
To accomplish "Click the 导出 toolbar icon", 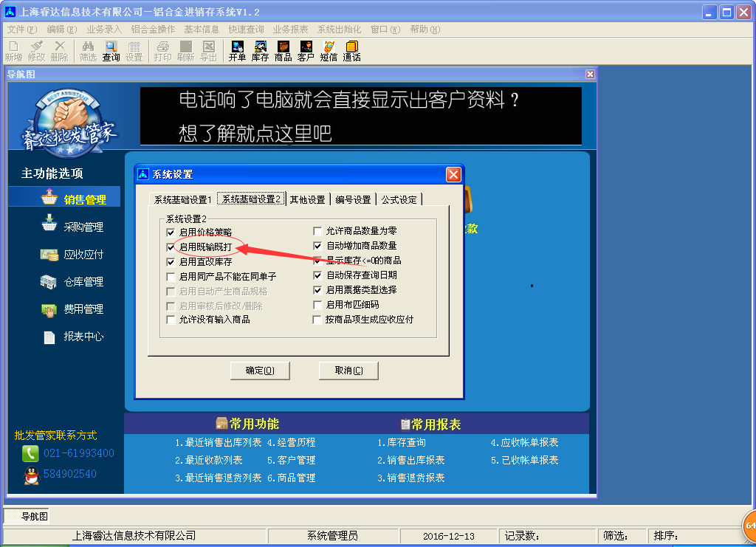I will (209, 51).
